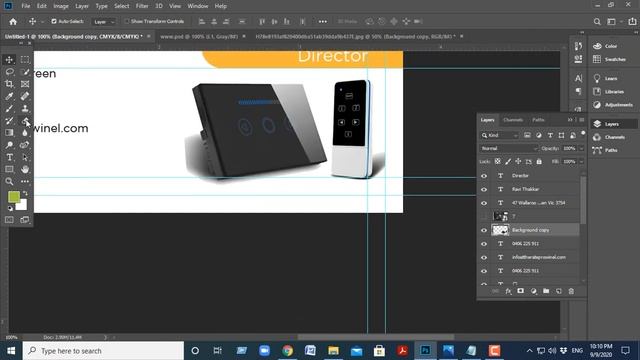Create a new fill or adjustment layer
Screen dimensions: 640x360
click(533, 291)
